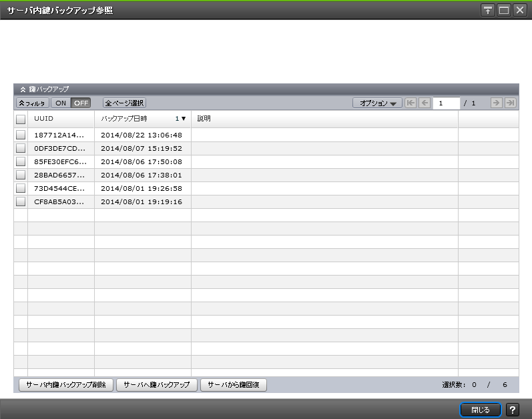
Task: Select row checkbox for 85FE30EFC6...
Action: (21, 161)
